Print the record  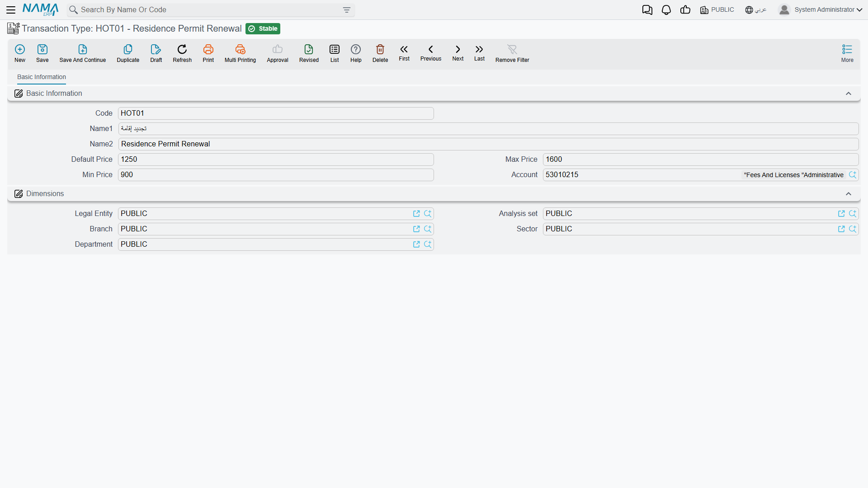[x=208, y=53]
